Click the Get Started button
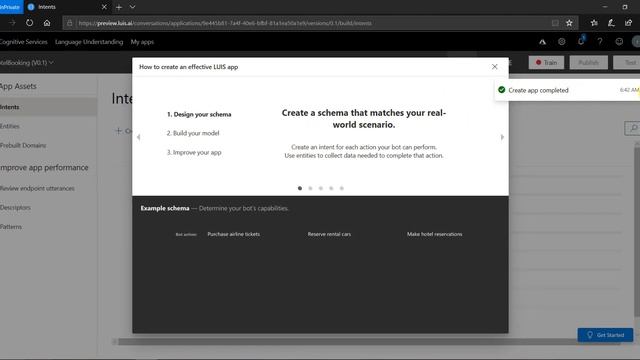The height and width of the screenshot is (360, 640). click(x=605, y=335)
